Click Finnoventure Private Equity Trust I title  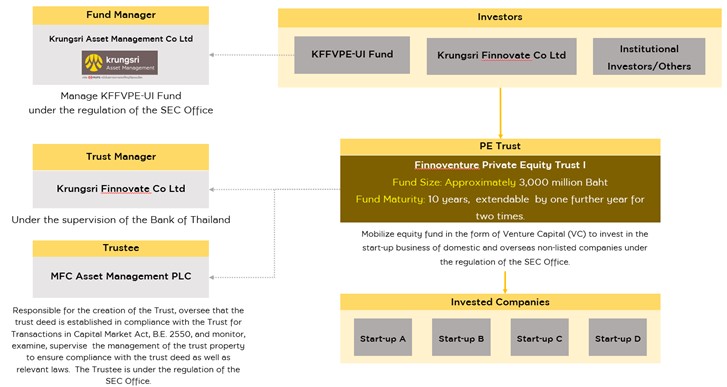click(500, 165)
